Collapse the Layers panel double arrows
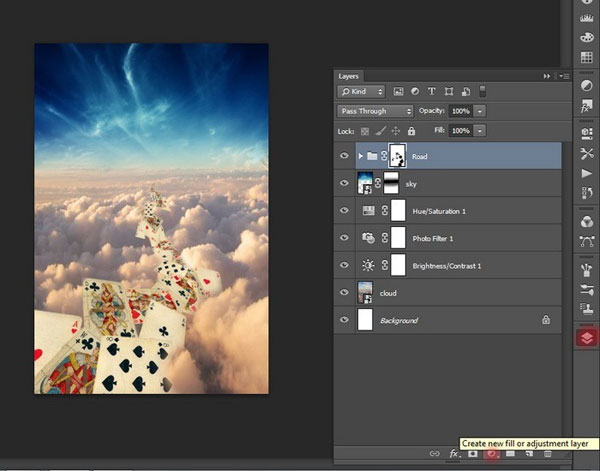 click(x=547, y=76)
